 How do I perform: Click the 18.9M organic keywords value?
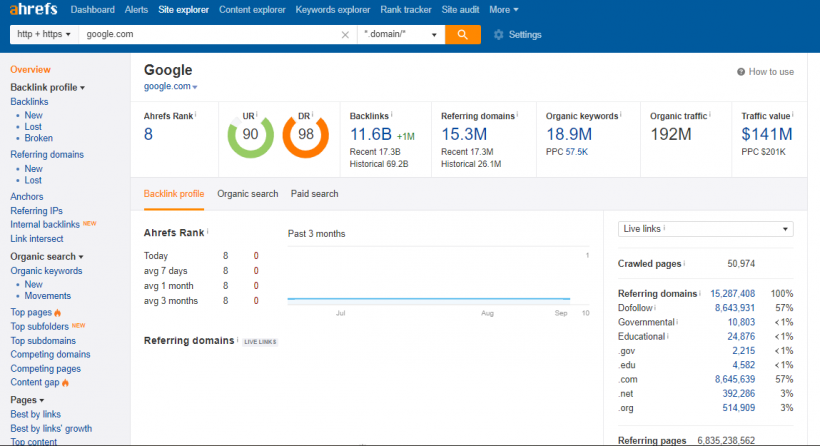pos(569,134)
